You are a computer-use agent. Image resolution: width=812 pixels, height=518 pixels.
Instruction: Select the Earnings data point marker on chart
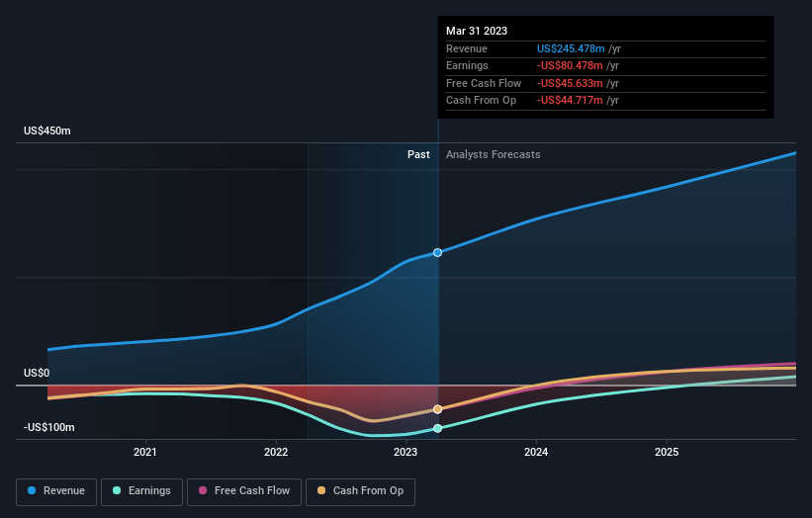click(x=437, y=428)
